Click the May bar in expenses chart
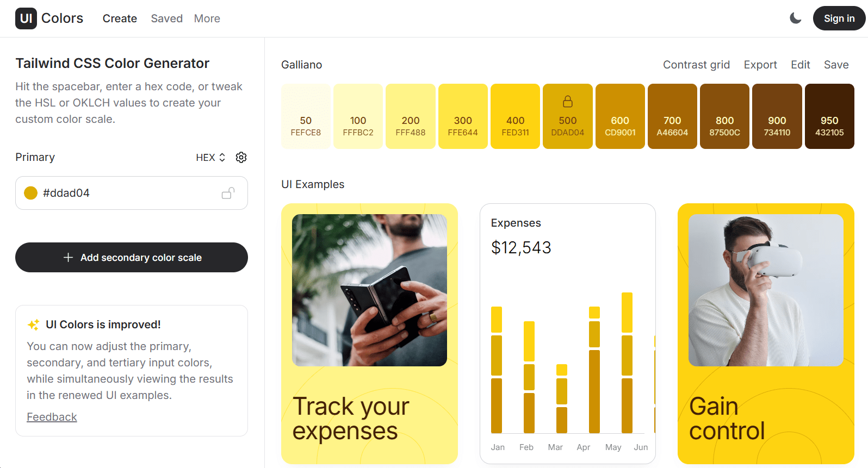The height and width of the screenshot is (468, 868). click(627, 363)
